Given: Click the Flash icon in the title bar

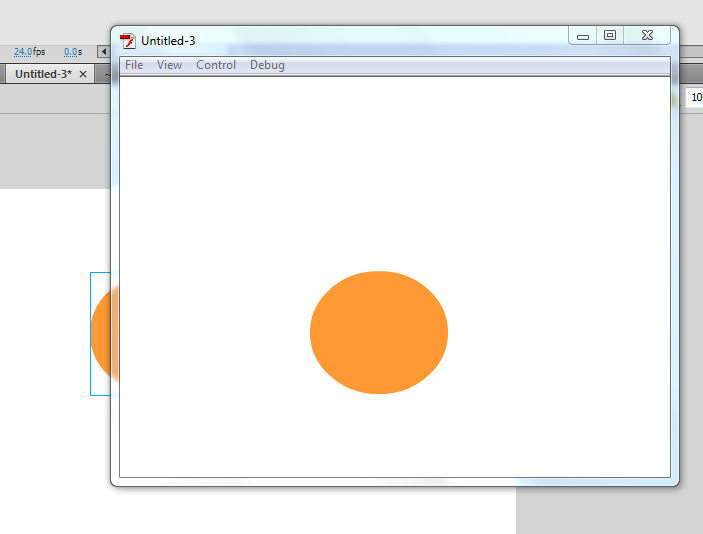Looking at the screenshot, I should pyautogui.click(x=128, y=41).
